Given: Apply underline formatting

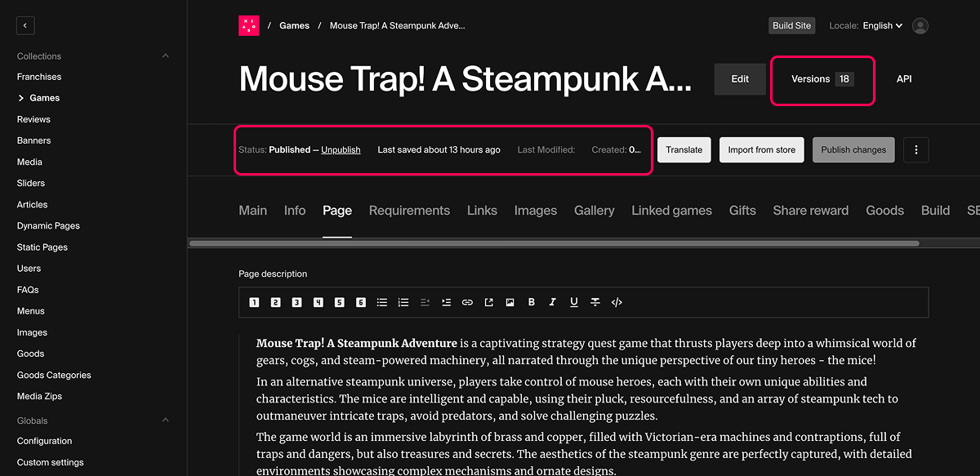Looking at the screenshot, I should (x=573, y=302).
